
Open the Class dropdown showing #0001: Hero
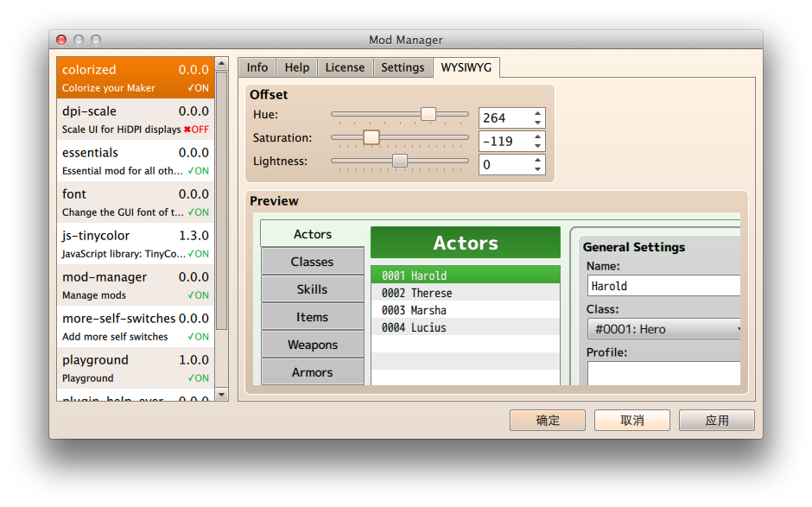point(664,329)
